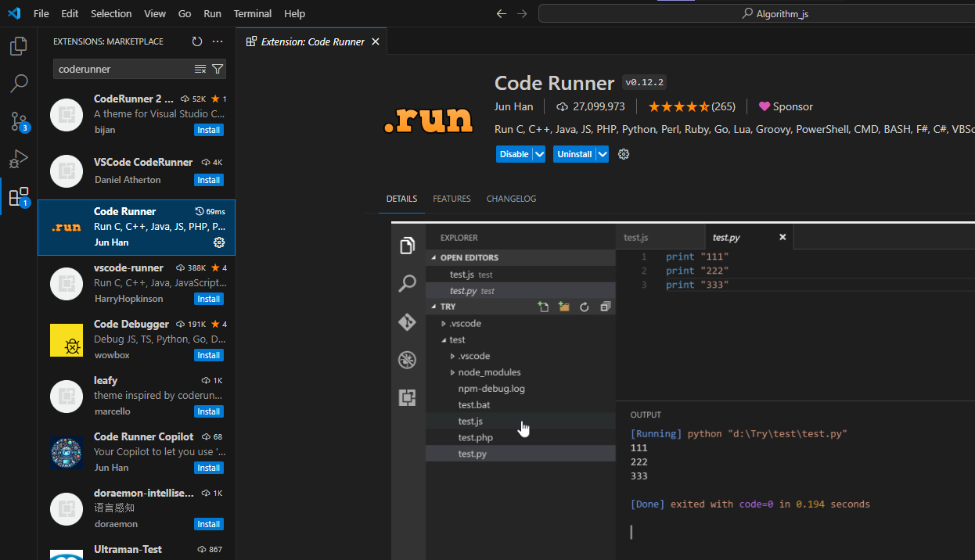Select the vscode-runner list item
975x560 pixels.
pyautogui.click(x=137, y=284)
